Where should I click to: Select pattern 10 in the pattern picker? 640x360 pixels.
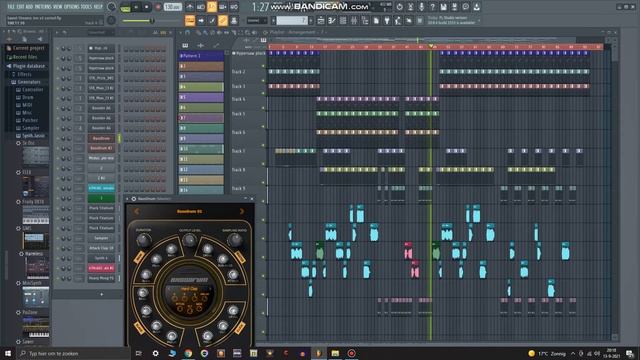pyautogui.click(x=201, y=149)
